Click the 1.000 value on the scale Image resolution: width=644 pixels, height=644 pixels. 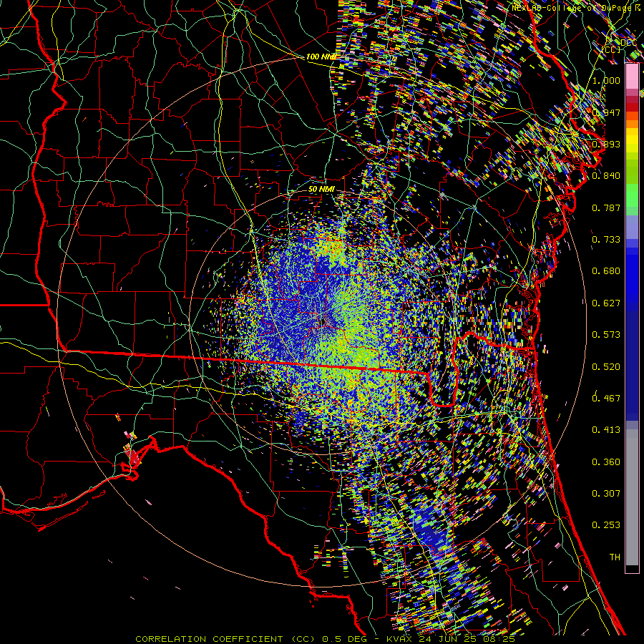[606, 80]
